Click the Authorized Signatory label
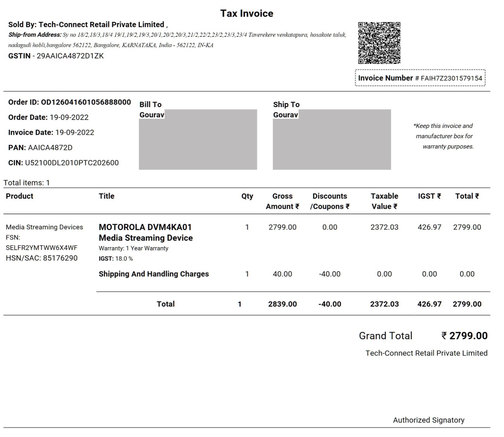 (428, 420)
